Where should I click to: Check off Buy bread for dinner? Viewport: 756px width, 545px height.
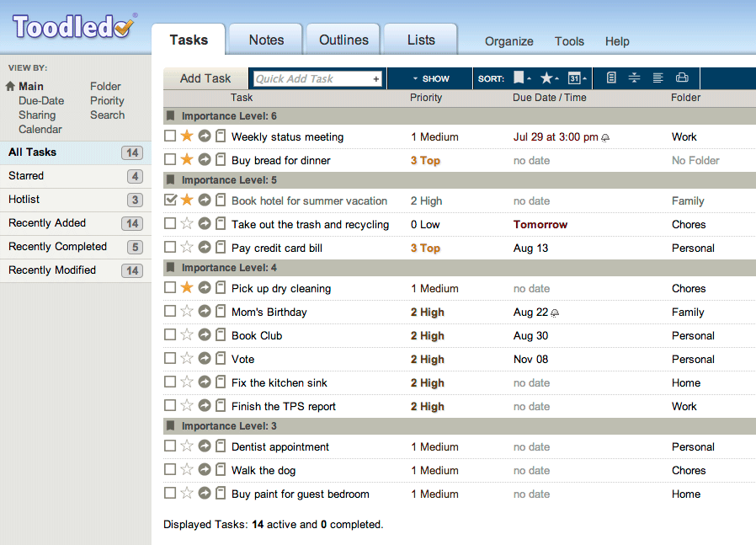170,160
